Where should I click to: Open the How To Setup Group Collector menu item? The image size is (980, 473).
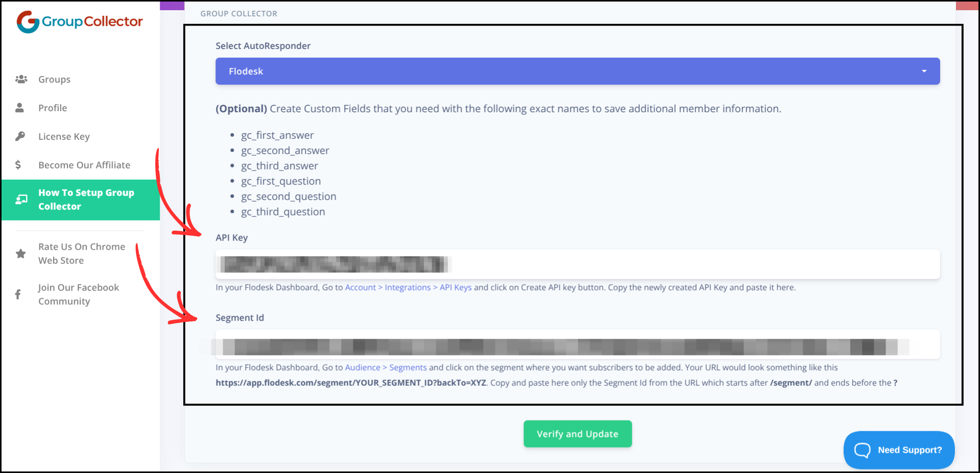[86, 200]
